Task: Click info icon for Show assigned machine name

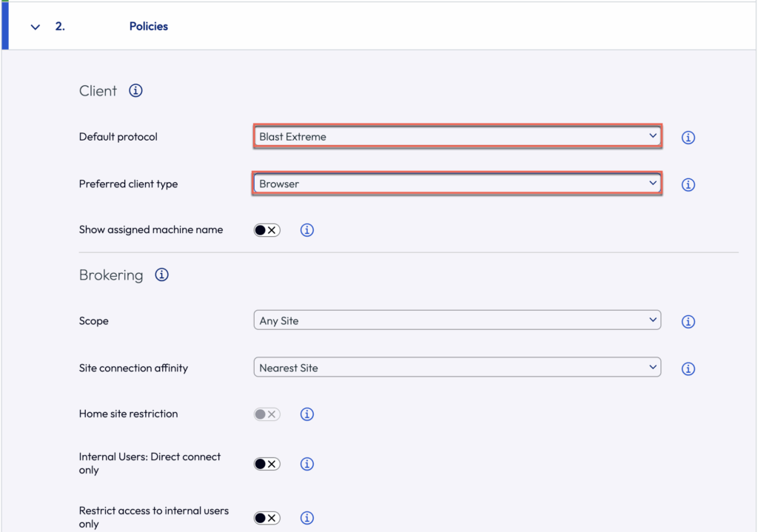Action: 307,230
